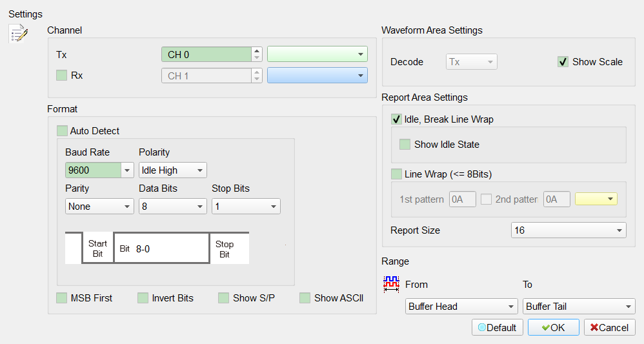Click the Settings notepad icon
The image size is (644, 344).
[19, 34]
